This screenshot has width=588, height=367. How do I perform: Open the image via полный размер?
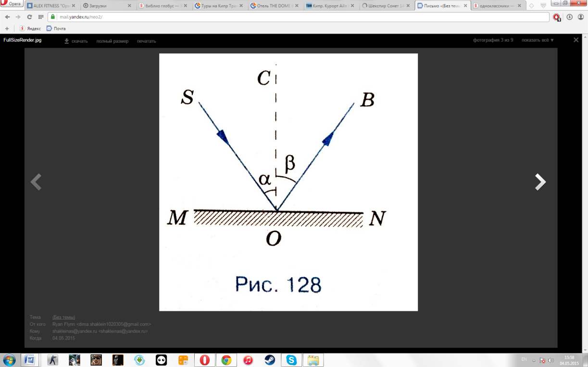click(112, 41)
